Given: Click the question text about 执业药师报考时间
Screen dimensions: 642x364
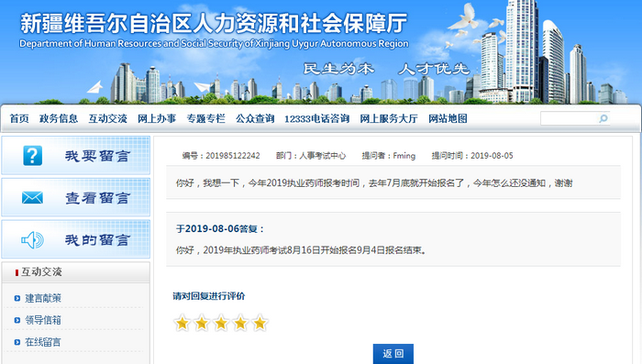Looking at the screenshot, I should (374, 183).
